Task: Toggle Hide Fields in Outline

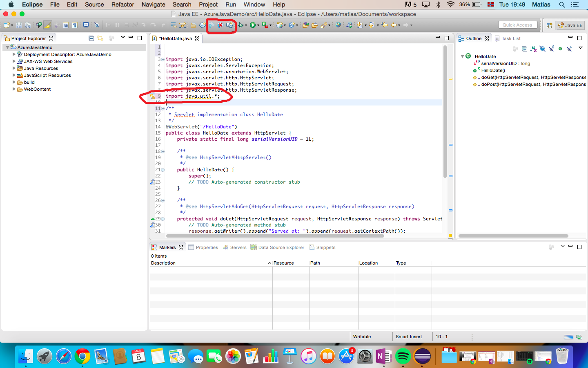Action: pos(542,49)
